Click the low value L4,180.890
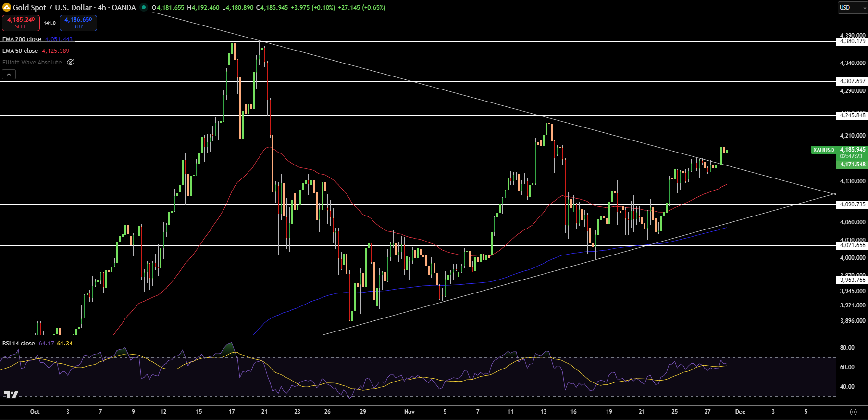868x420 pixels. tap(237, 8)
